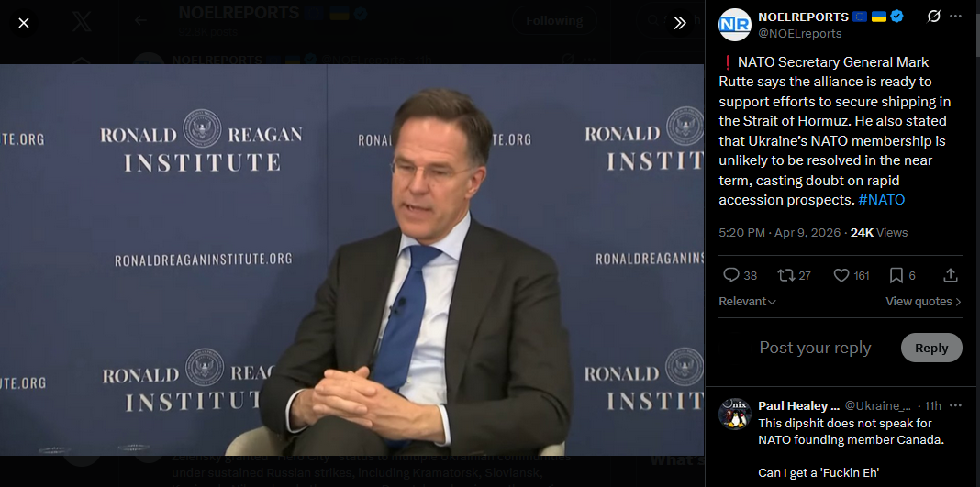Like the tweet with 161 likes
Screen dimensions: 980x487
(x=841, y=275)
